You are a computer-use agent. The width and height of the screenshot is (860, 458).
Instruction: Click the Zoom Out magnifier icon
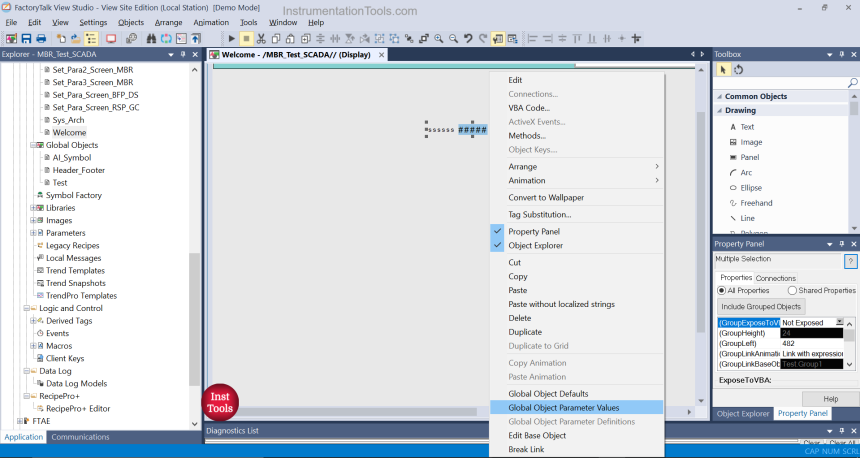454,38
